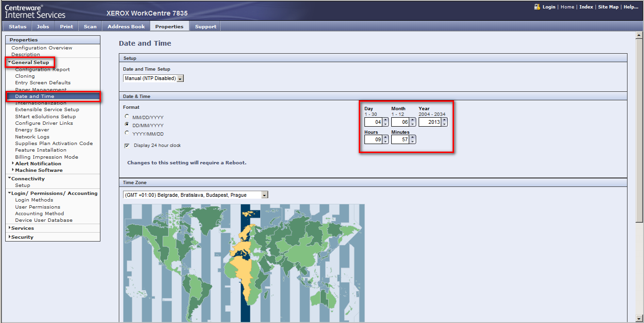Image resolution: width=644 pixels, height=323 pixels.
Task: Toggle Display 24 hour clock checkbox
Action: pos(127,145)
